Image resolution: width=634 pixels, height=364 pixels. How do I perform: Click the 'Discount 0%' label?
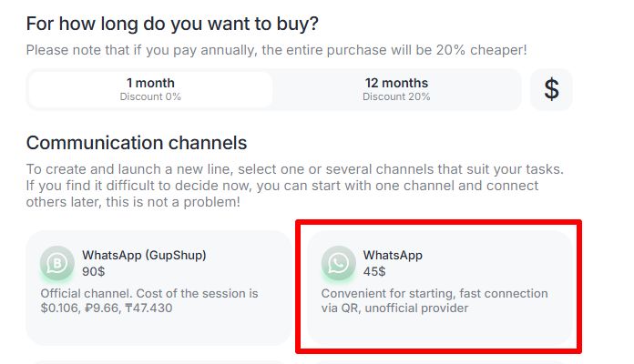(150, 96)
